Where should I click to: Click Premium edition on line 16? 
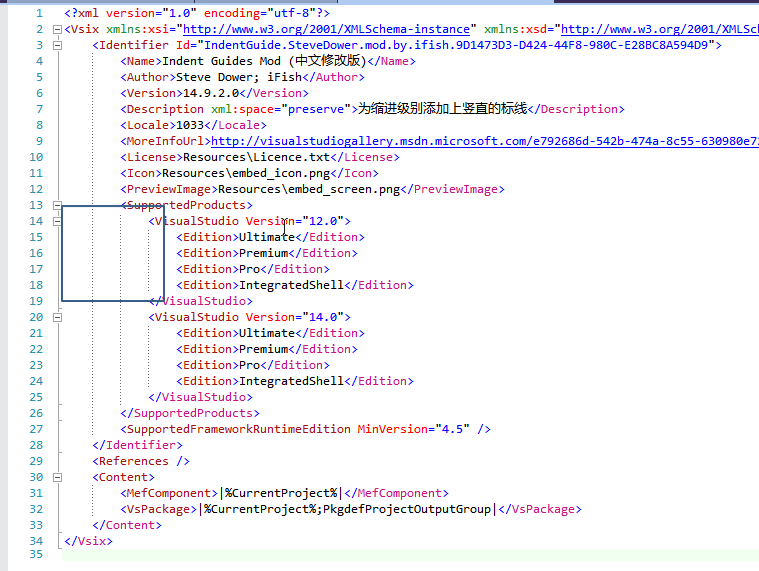click(263, 253)
